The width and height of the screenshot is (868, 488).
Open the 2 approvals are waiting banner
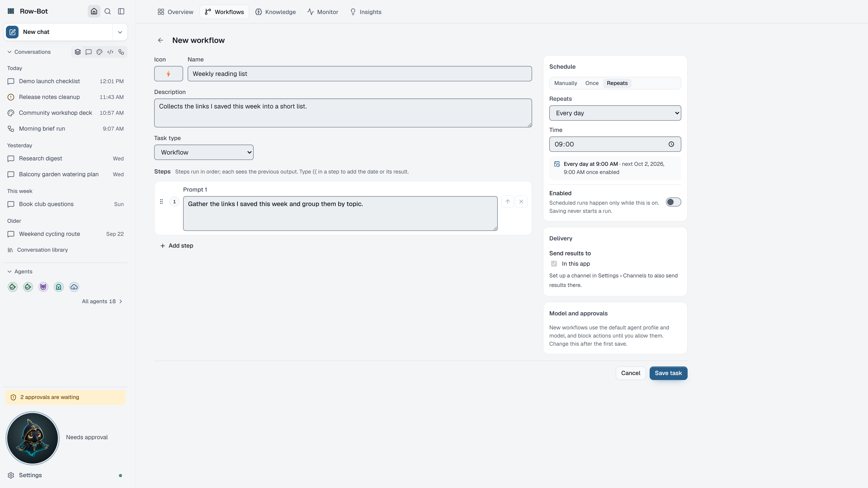tap(65, 397)
